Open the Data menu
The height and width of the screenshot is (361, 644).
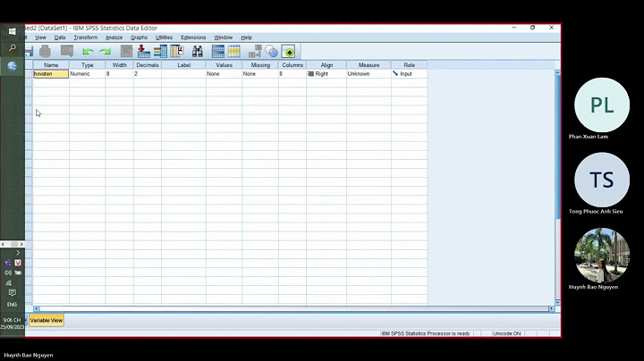60,38
